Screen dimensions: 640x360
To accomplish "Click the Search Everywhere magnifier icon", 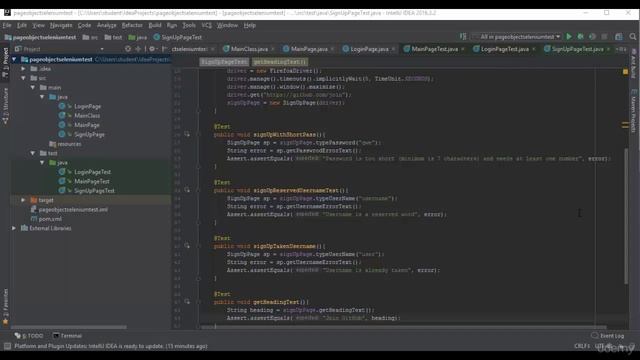I will point(633,37).
